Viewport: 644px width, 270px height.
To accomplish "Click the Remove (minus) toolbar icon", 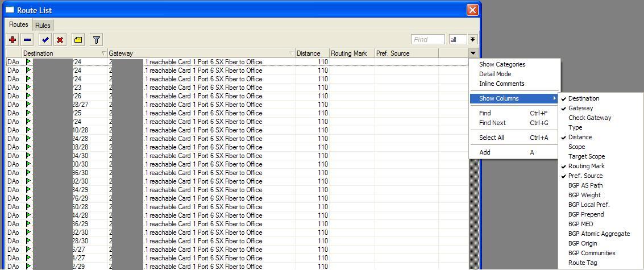I will coord(27,40).
